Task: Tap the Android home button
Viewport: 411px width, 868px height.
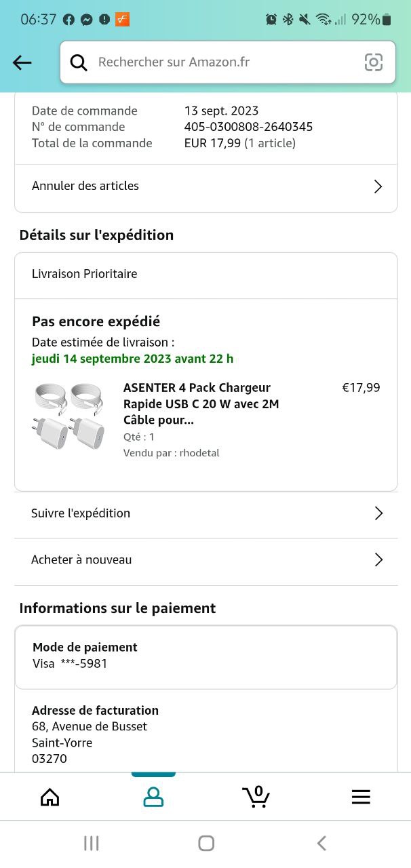Action: click(206, 843)
